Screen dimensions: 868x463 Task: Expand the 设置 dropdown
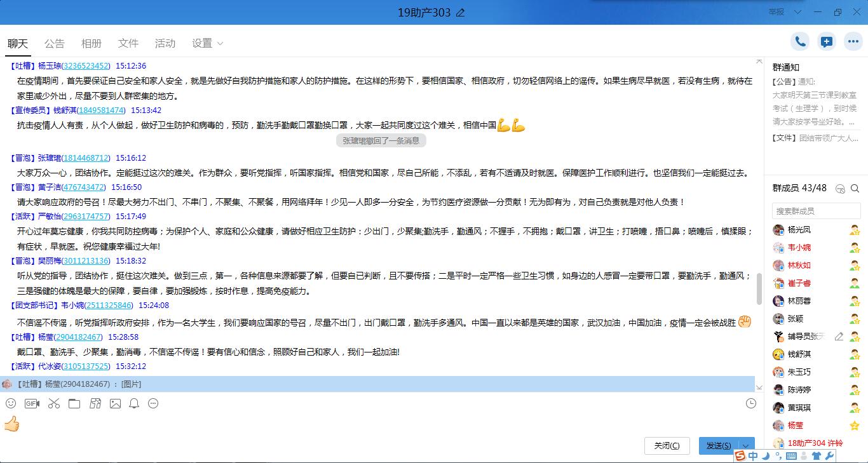coord(208,43)
